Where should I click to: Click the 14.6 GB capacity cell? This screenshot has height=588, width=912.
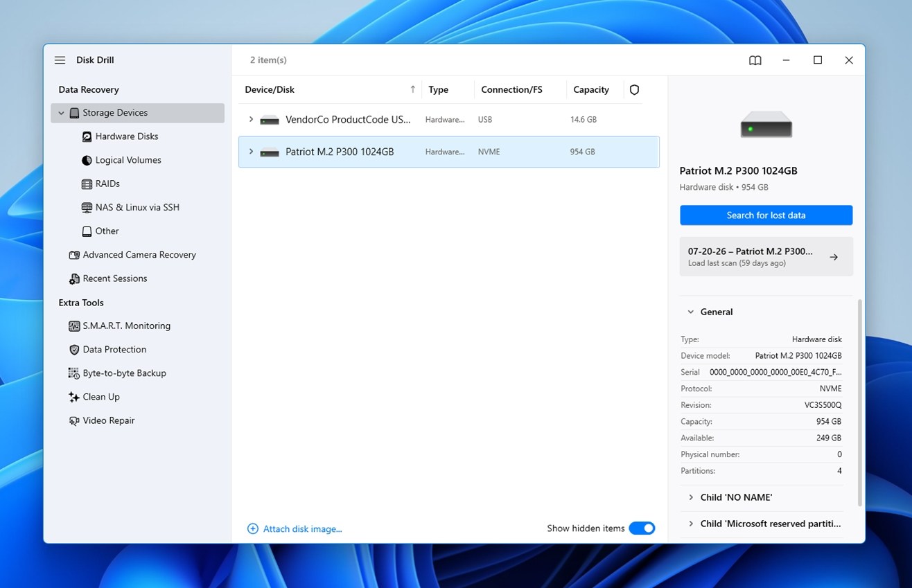pos(584,120)
